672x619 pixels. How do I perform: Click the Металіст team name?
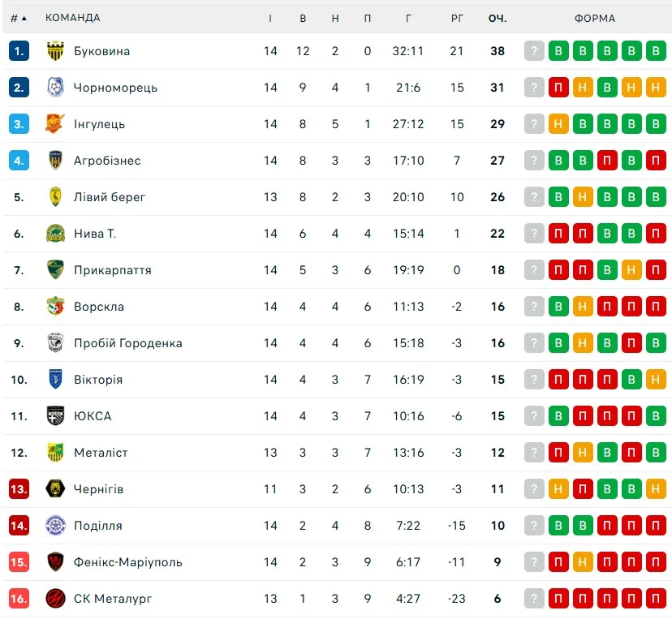pyautogui.click(x=101, y=453)
